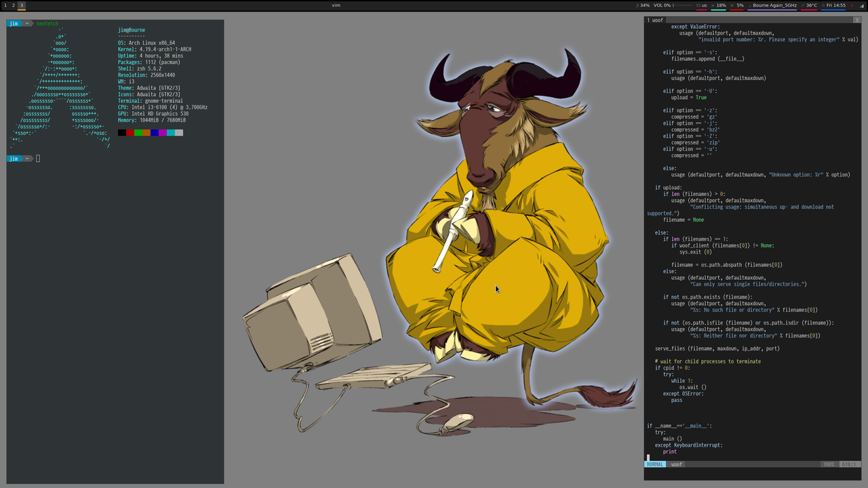Click the 'serve_files (filename, maxdown...' line
The image size is (868, 488).
[x=717, y=349]
